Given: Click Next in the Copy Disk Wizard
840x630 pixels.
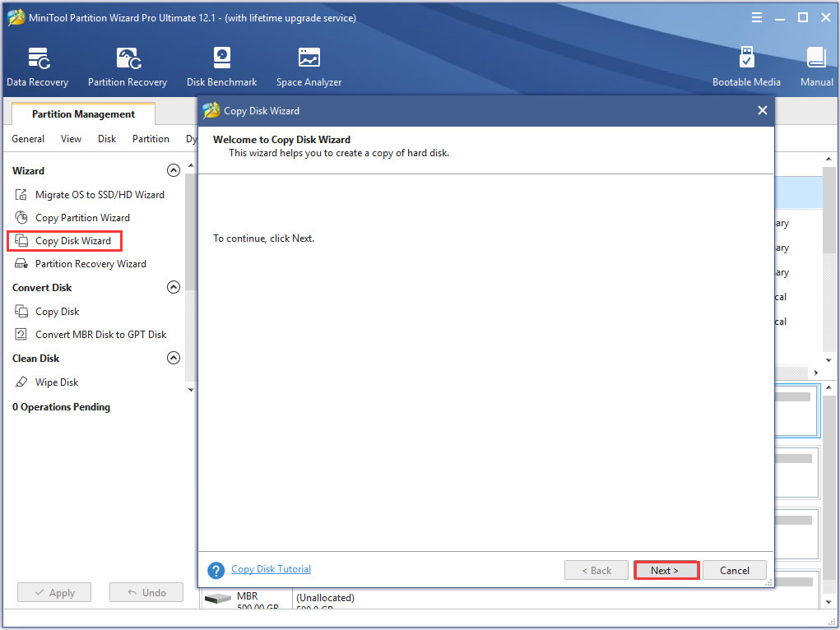Looking at the screenshot, I should pos(666,570).
